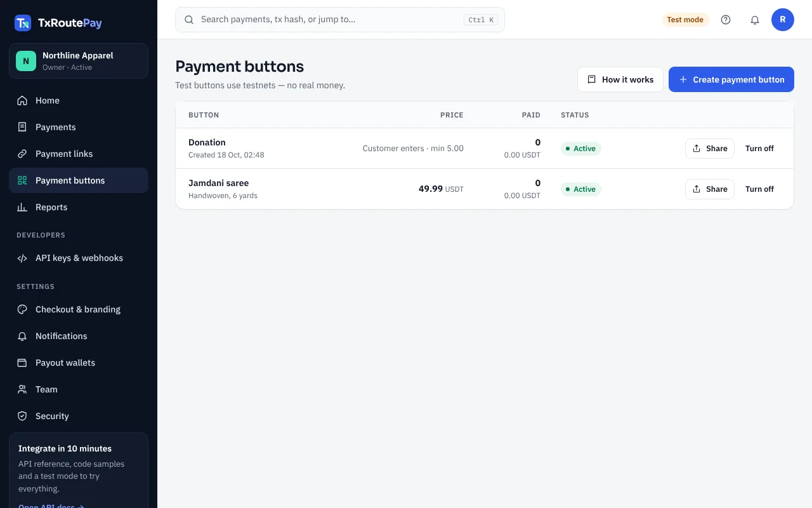Click the PRICE column header
The height and width of the screenshot is (508, 812).
coord(452,115)
